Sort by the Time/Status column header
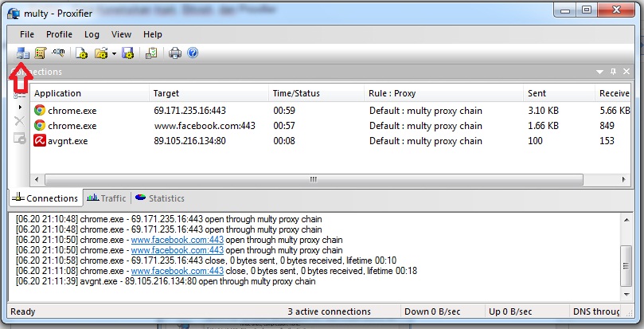The width and height of the screenshot is (644, 329). pos(316,93)
